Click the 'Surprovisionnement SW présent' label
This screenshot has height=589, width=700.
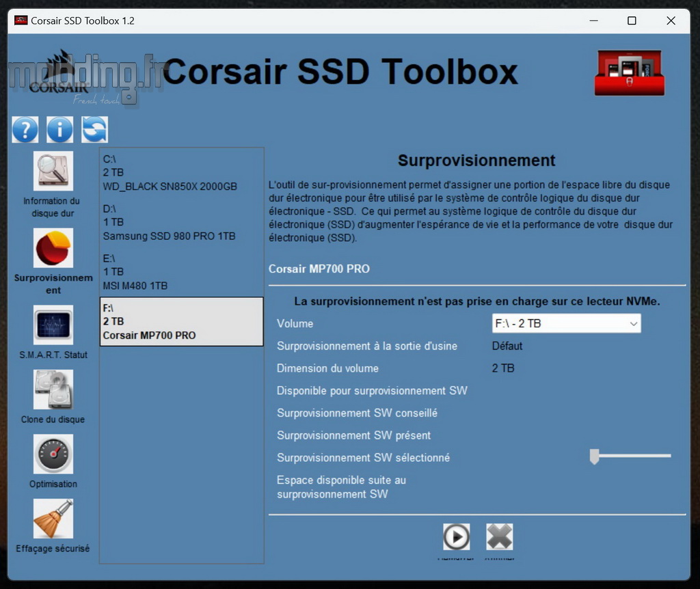[353, 435]
